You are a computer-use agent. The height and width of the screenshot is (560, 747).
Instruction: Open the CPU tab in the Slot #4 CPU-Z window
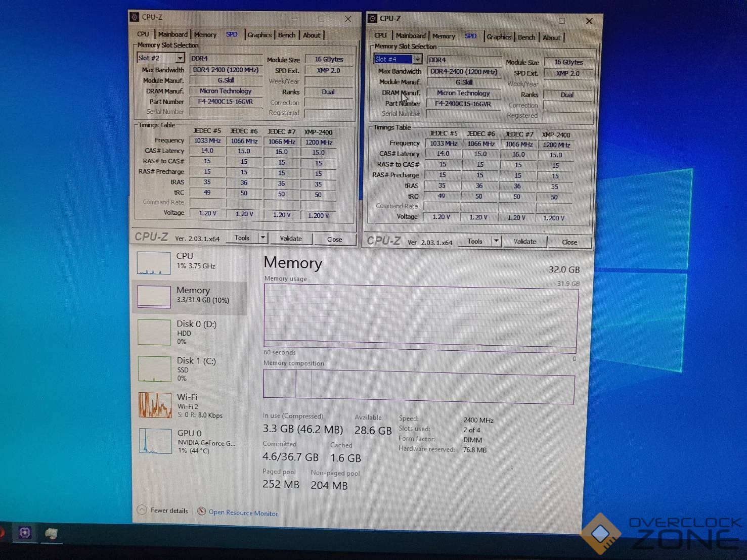[380, 35]
